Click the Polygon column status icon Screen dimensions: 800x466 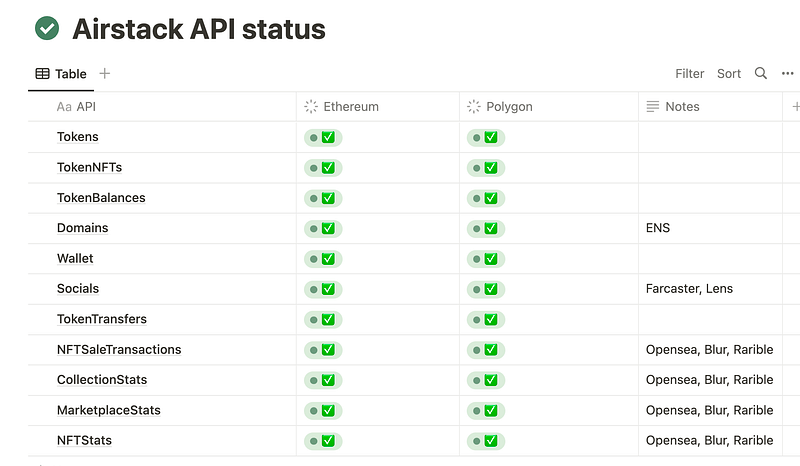point(473,106)
